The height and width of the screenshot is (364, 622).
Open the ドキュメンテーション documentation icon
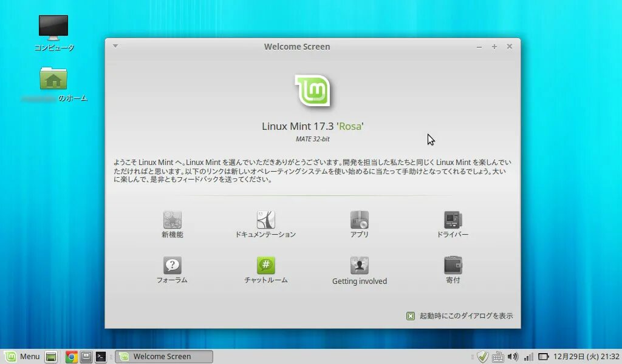click(x=266, y=220)
